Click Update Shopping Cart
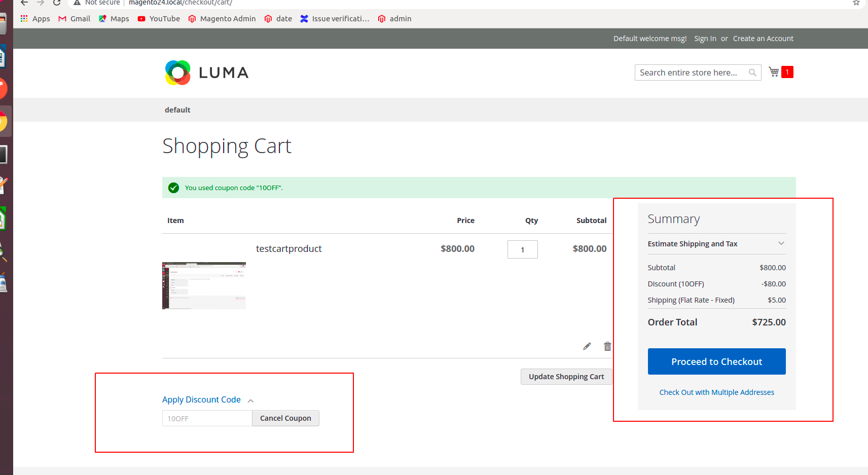 [566, 376]
